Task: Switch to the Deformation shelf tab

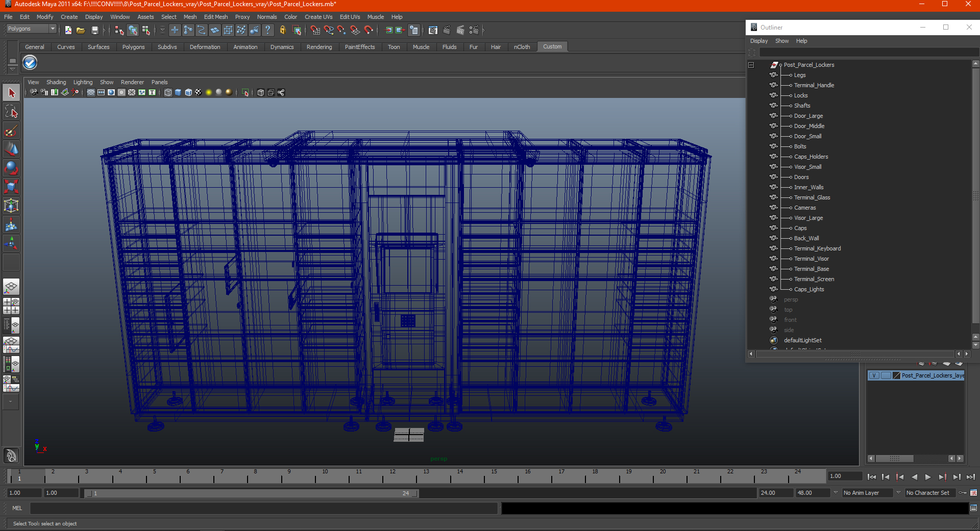Action: click(x=205, y=47)
